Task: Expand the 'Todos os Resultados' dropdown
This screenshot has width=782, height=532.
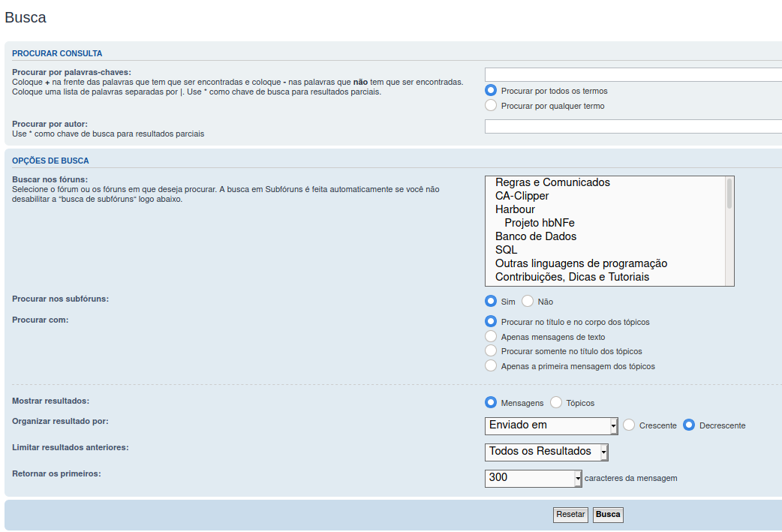Action: (x=546, y=452)
